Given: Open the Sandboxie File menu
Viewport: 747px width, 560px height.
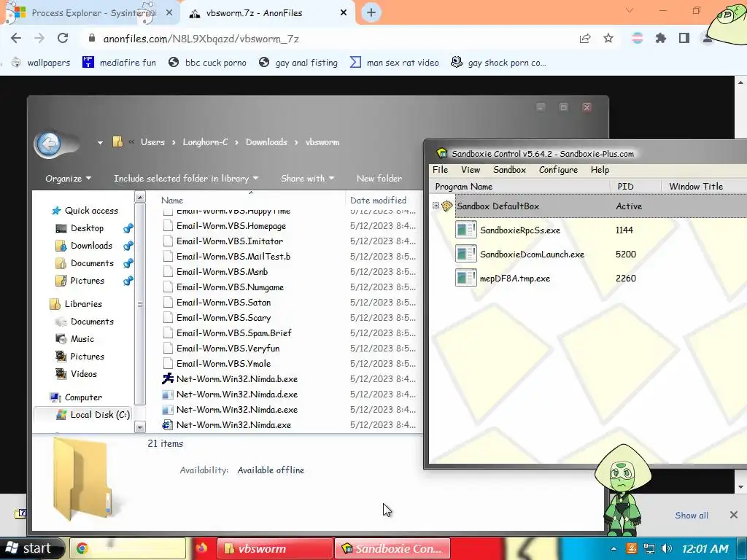Looking at the screenshot, I should tap(440, 170).
